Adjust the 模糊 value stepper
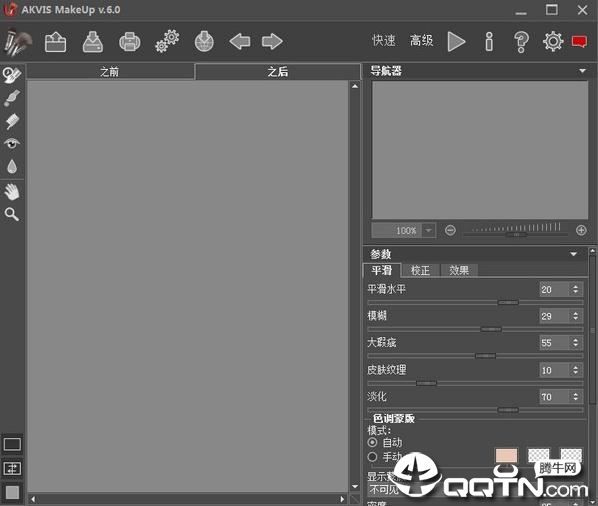 pos(575,316)
